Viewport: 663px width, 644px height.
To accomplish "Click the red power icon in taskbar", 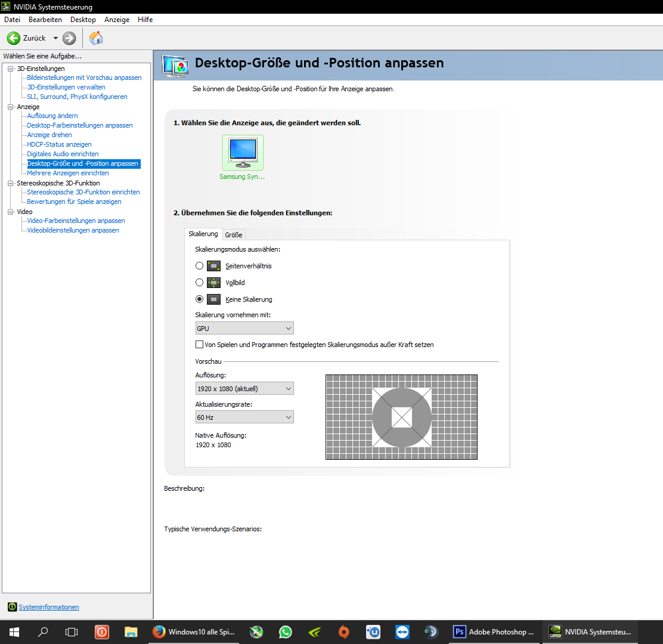I will coord(102,632).
